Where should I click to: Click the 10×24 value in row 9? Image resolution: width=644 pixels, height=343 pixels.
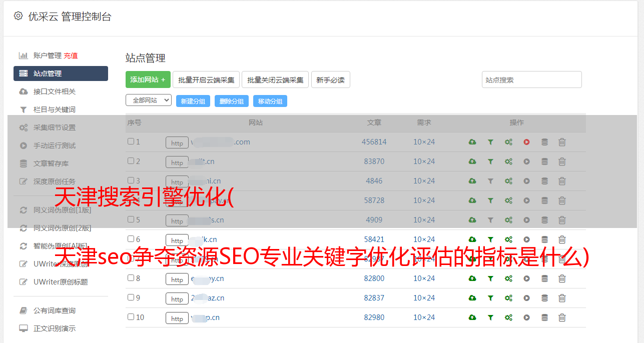(x=424, y=298)
